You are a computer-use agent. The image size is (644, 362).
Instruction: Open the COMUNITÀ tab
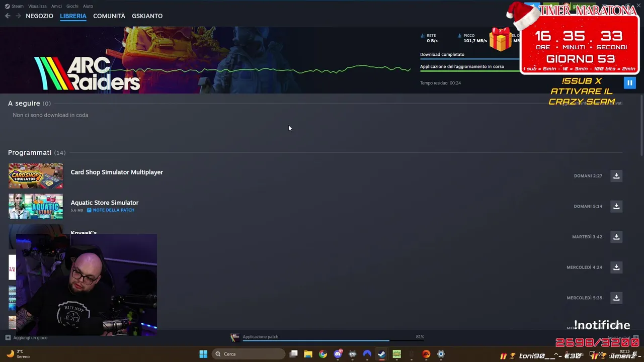(x=109, y=16)
